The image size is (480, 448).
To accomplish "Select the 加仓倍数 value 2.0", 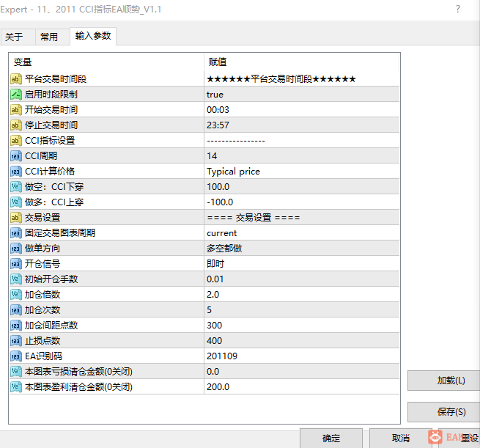I will 301,295.
